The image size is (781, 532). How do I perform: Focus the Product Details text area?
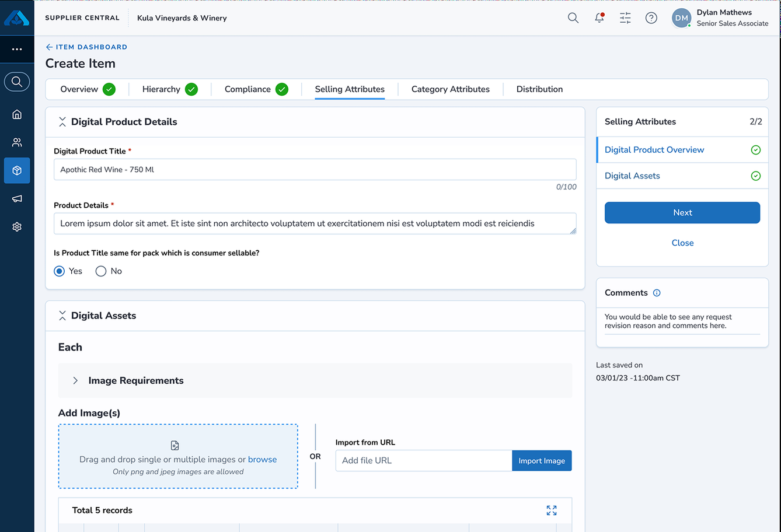315,223
